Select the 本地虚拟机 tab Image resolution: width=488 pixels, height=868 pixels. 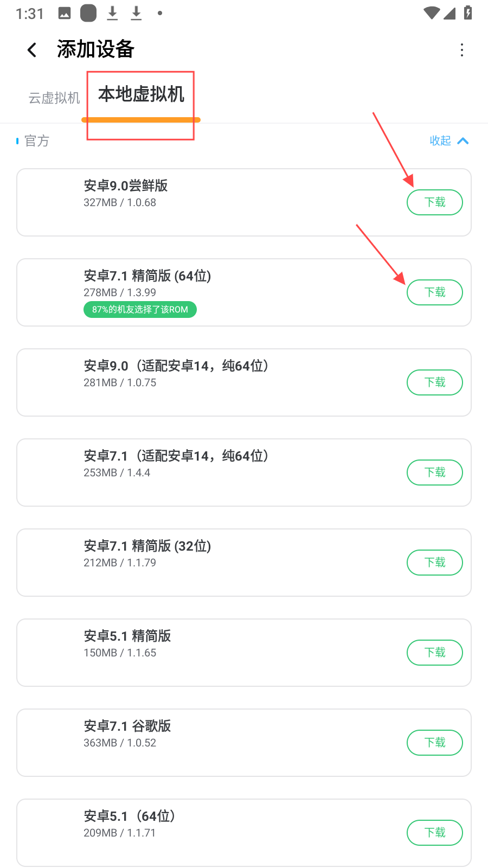pyautogui.click(x=141, y=95)
